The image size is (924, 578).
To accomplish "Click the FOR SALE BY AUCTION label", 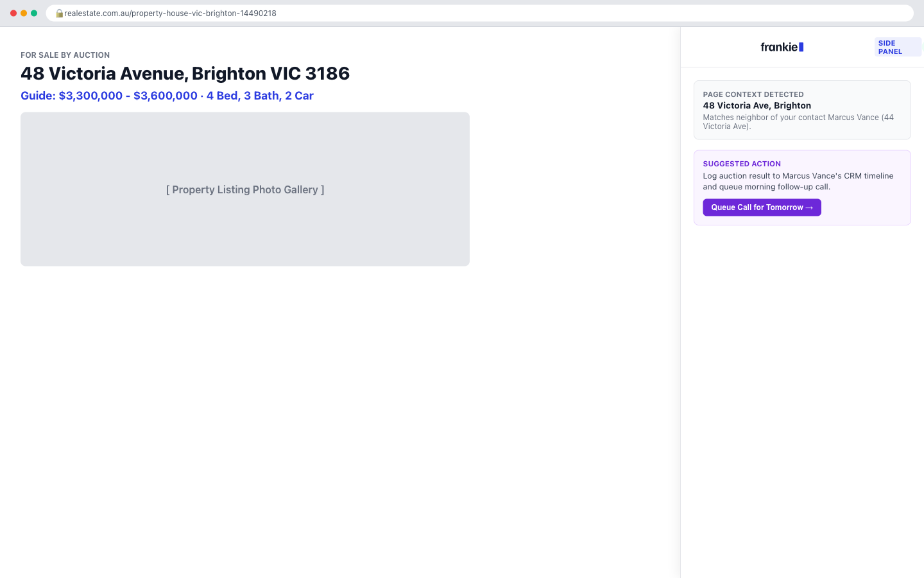I will [65, 55].
